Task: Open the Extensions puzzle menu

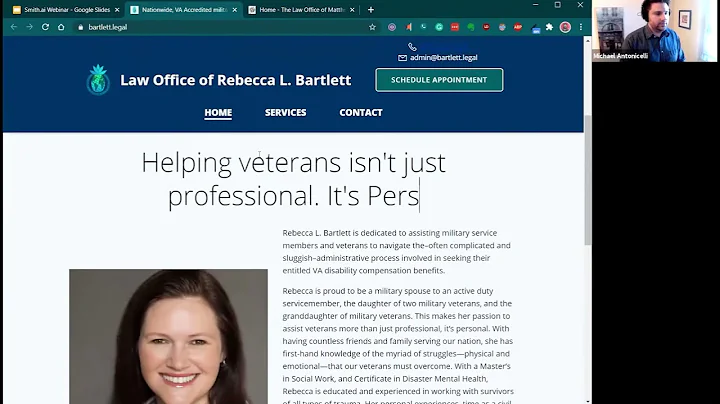Action: tap(549, 27)
